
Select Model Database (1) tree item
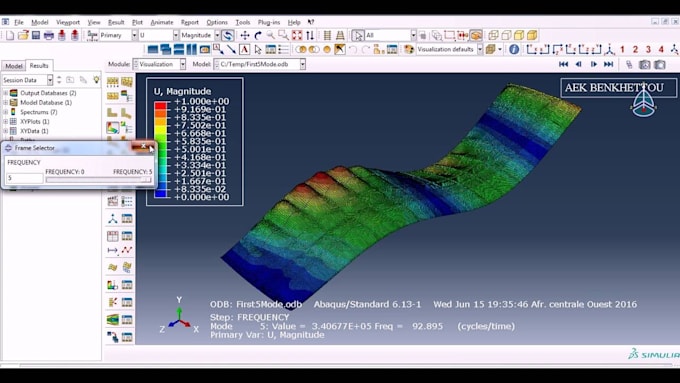point(46,102)
